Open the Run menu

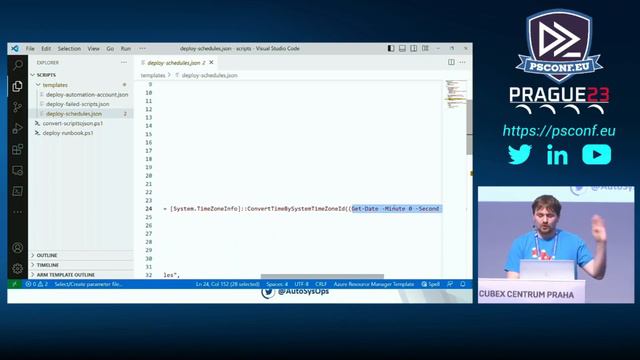tap(126, 48)
